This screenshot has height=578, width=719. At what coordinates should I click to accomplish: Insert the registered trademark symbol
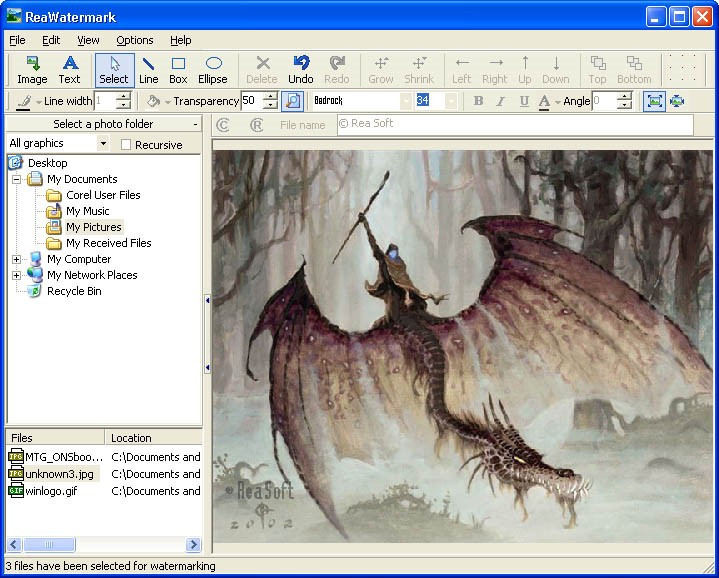click(x=257, y=125)
